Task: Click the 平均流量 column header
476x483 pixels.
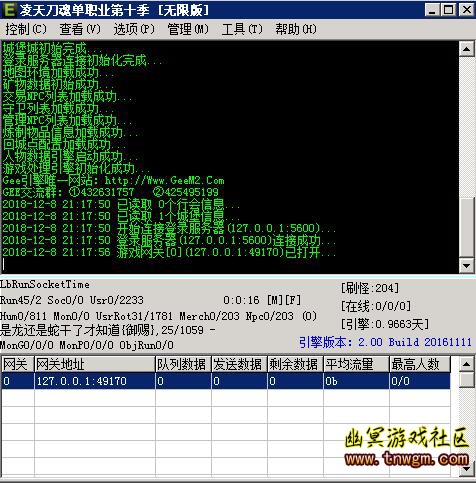Action: pos(356,364)
